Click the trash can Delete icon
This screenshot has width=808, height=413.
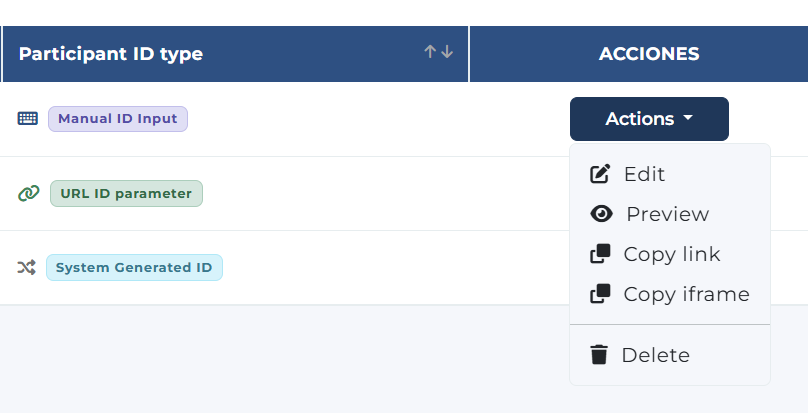click(599, 355)
